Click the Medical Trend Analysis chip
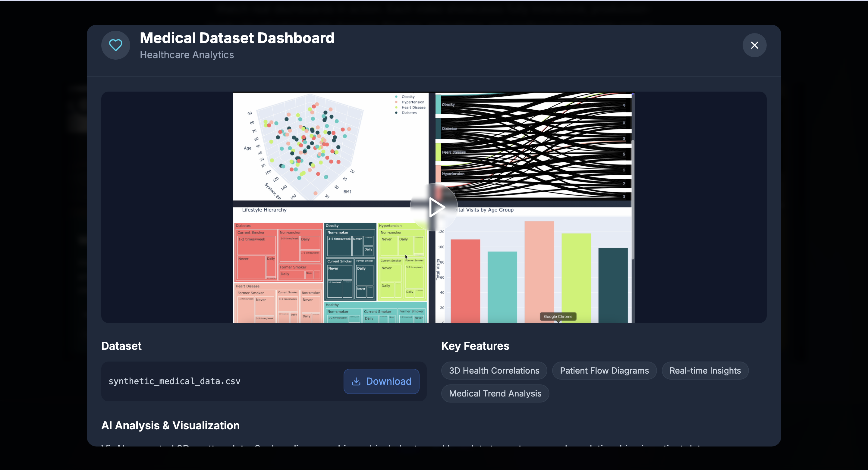The height and width of the screenshot is (470, 868). (495, 393)
